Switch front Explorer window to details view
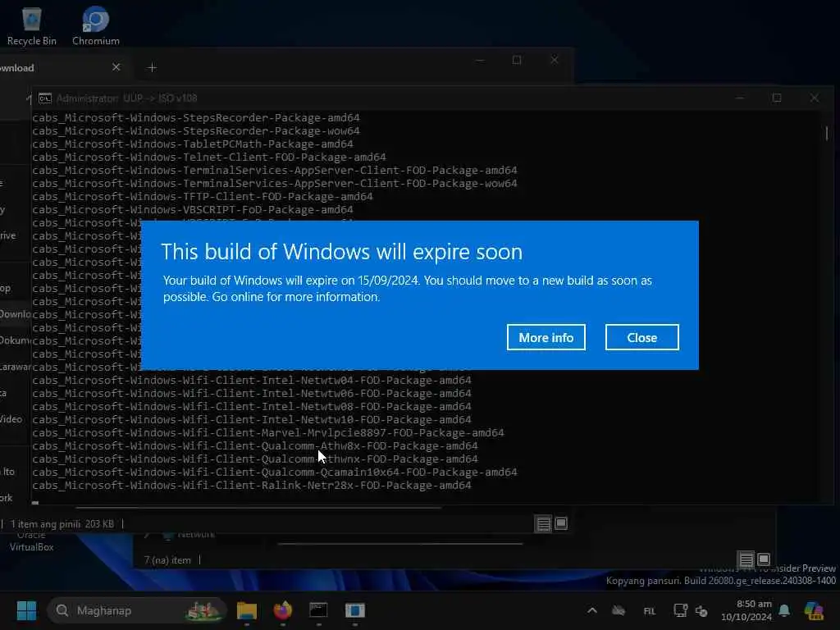Image resolution: width=840 pixels, height=630 pixels. coord(544,523)
